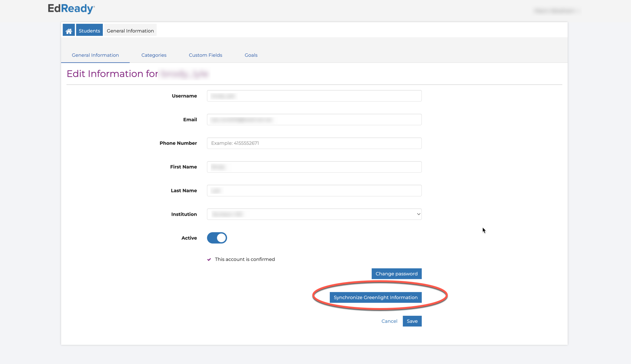This screenshot has width=631, height=364.
Task: Click inside the Phone Number field
Action: pyautogui.click(x=314, y=143)
